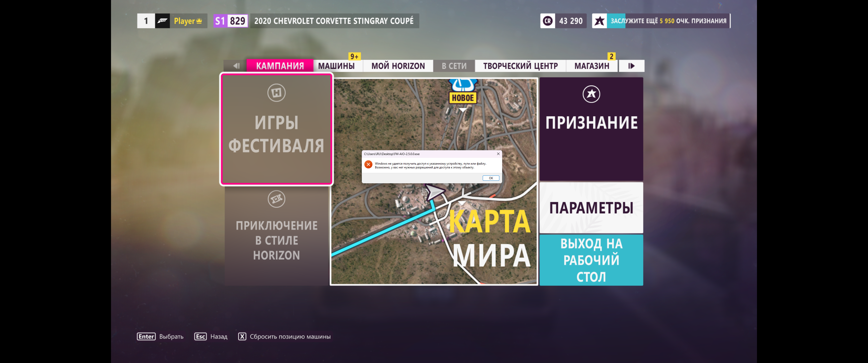
Task: Go to previous tab with left arrow
Action: tap(236, 66)
